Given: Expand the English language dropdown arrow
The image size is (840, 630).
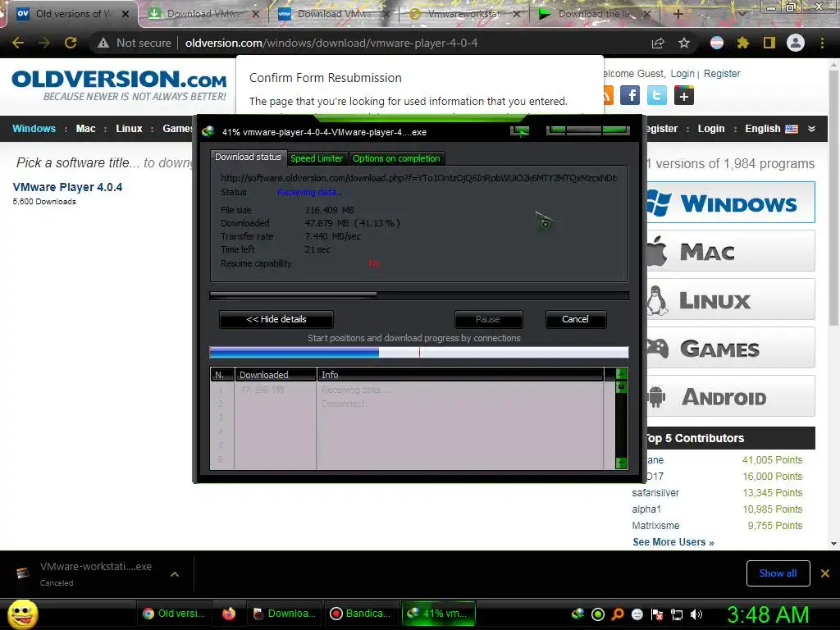Looking at the screenshot, I should [811, 129].
